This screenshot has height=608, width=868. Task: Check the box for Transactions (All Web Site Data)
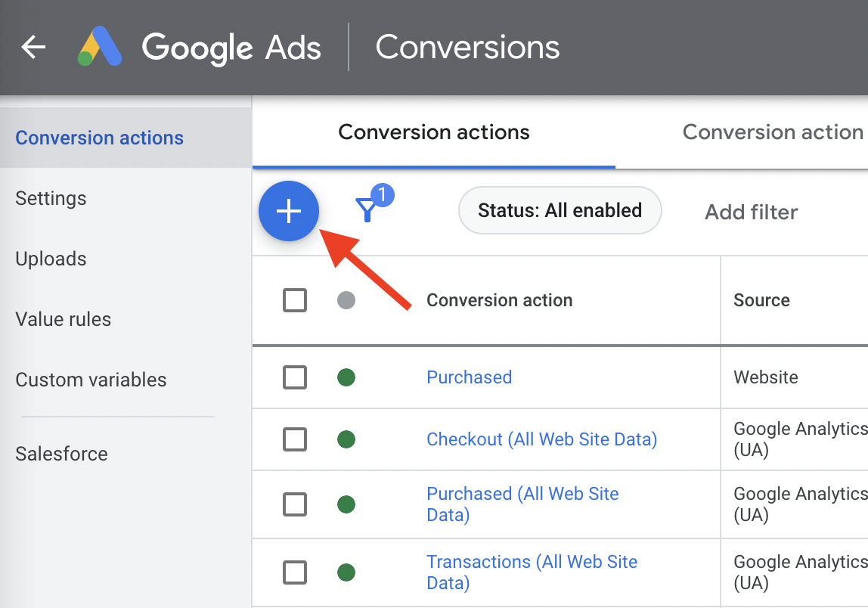tap(295, 572)
